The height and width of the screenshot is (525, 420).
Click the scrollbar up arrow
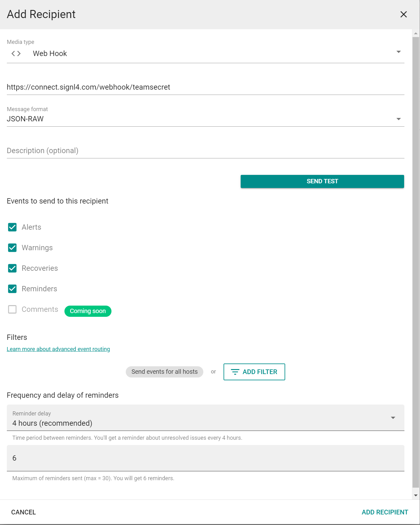tap(416, 33)
